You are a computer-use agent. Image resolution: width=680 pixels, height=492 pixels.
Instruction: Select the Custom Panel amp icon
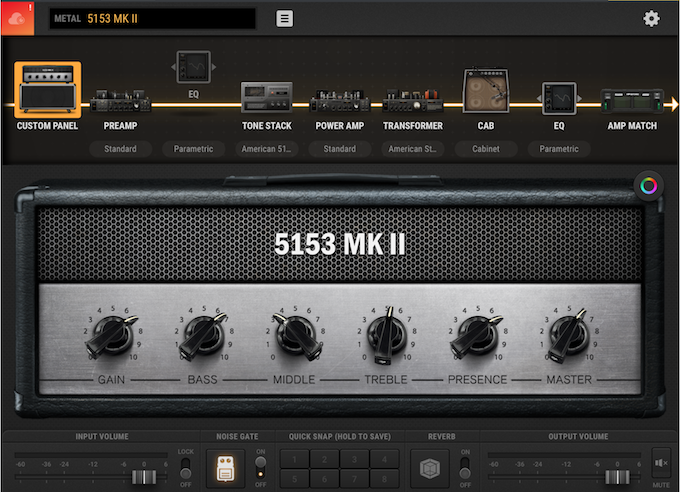[48, 89]
